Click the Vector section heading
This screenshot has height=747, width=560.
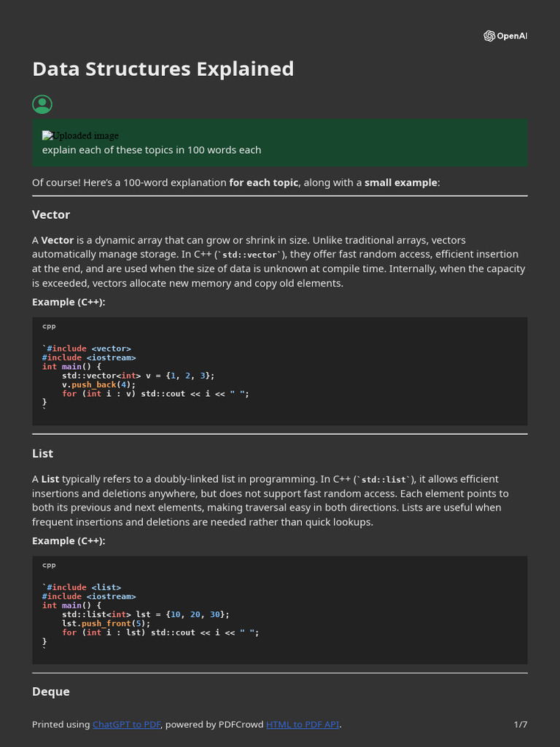51,214
